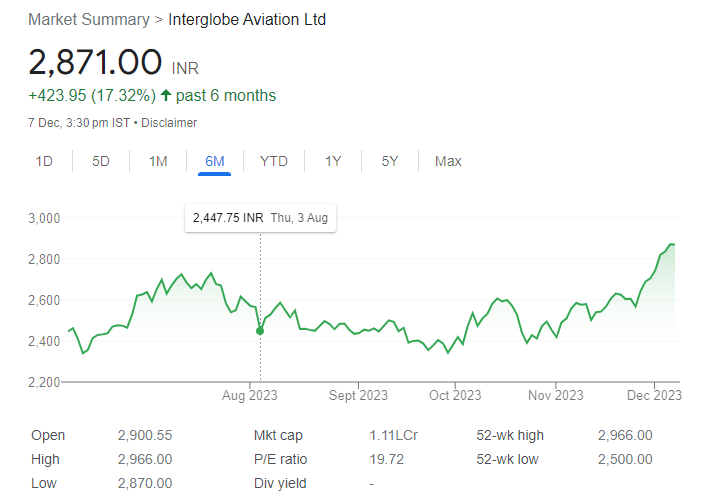
Task: Click the green upward arrow icon
Action: pos(166,95)
